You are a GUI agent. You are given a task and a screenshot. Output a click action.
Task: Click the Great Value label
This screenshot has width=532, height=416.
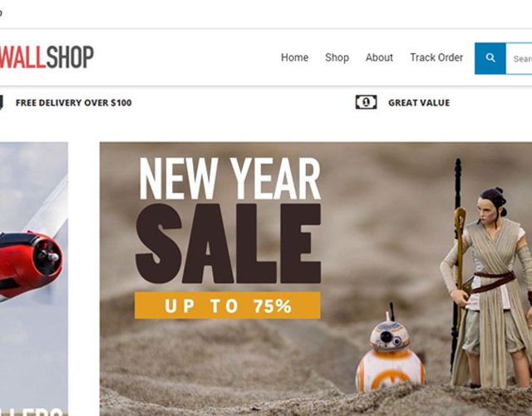(419, 102)
